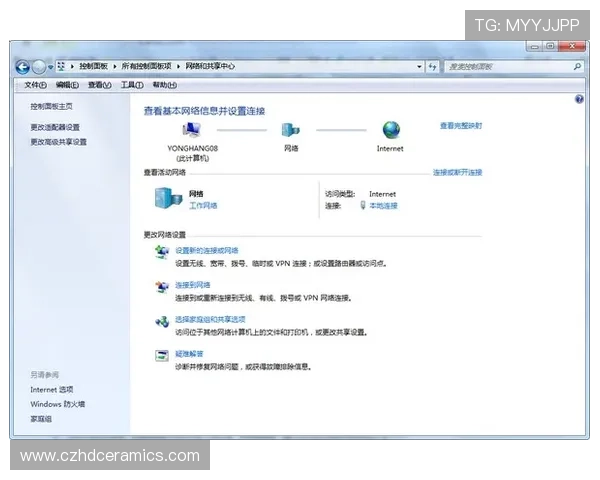600x480 pixels.
Task: Open Internet 选项 in sidebar
Action: 52,390
